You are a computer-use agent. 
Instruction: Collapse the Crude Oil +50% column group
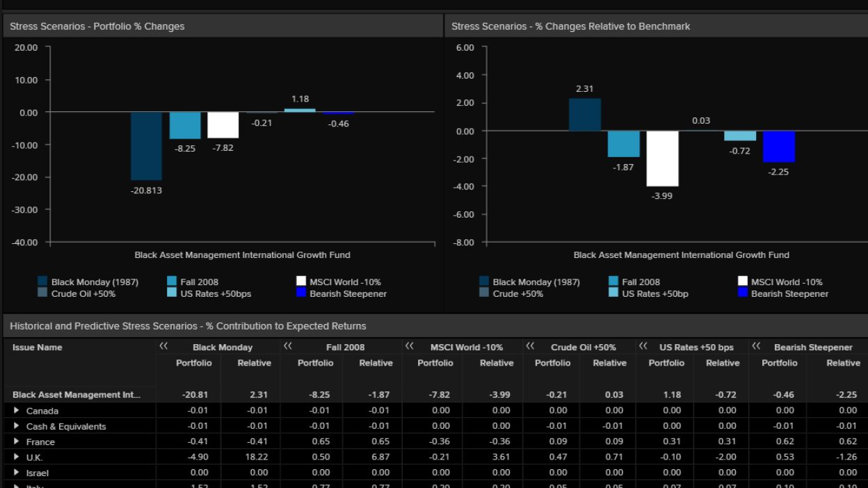(530, 346)
